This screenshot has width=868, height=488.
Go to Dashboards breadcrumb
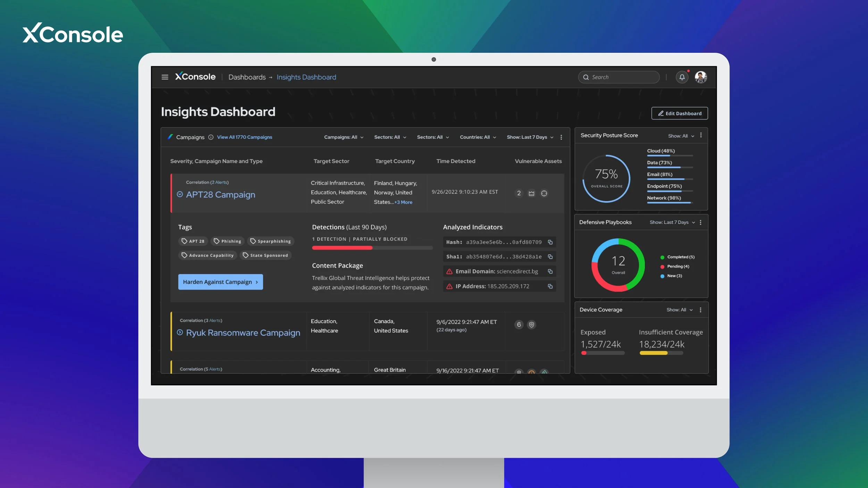(x=247, y=77)
